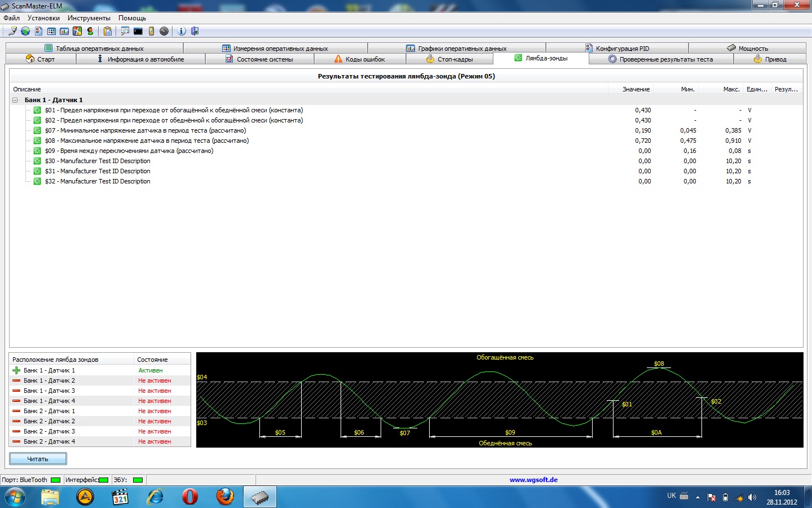Switch to Измерения оперативных данных tab
The height and width of the screenshot is (508, 812).
point(275,48)
